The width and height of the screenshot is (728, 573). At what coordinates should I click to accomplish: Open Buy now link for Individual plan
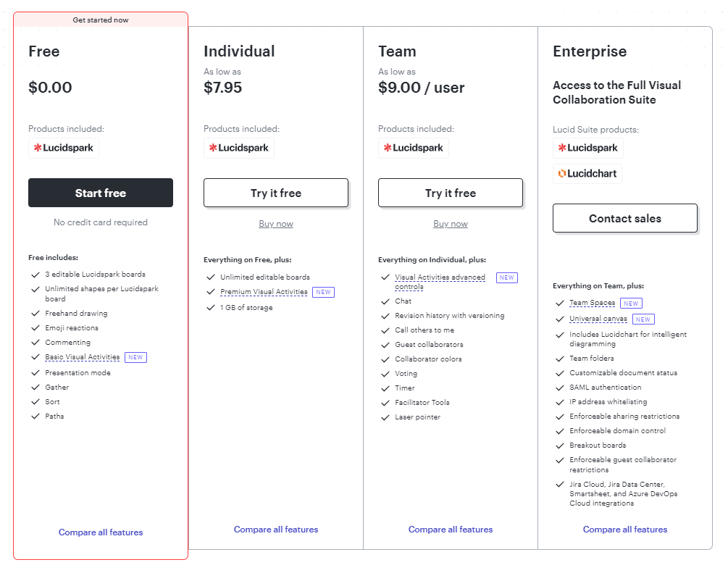point(276,224)
